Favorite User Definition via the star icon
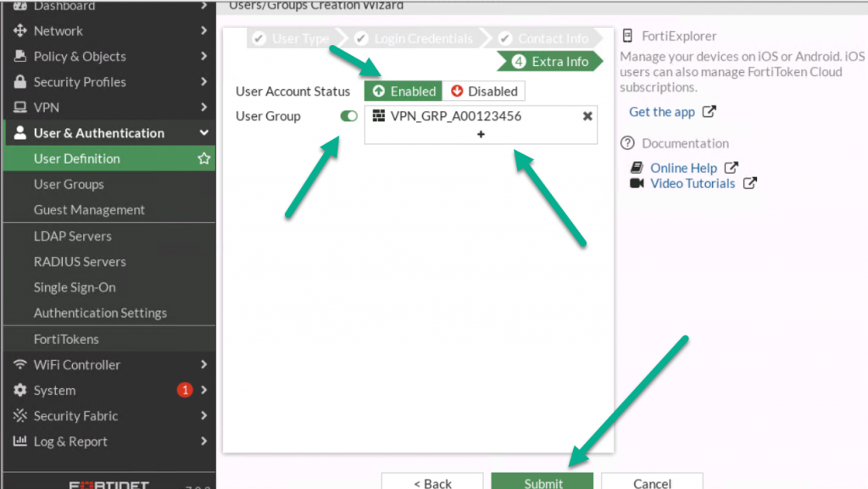Viewport: 868px width, 489px height. pos(203,158)
